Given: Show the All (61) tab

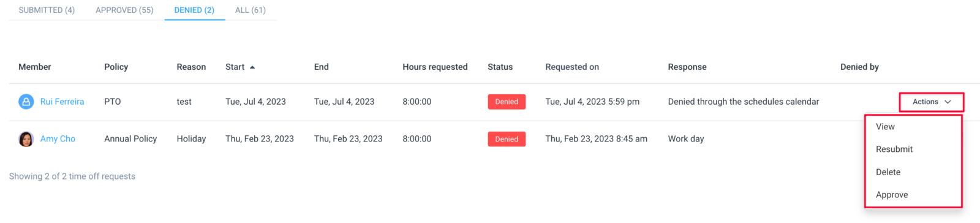Looking at the screenshot, I should [251, 10].
